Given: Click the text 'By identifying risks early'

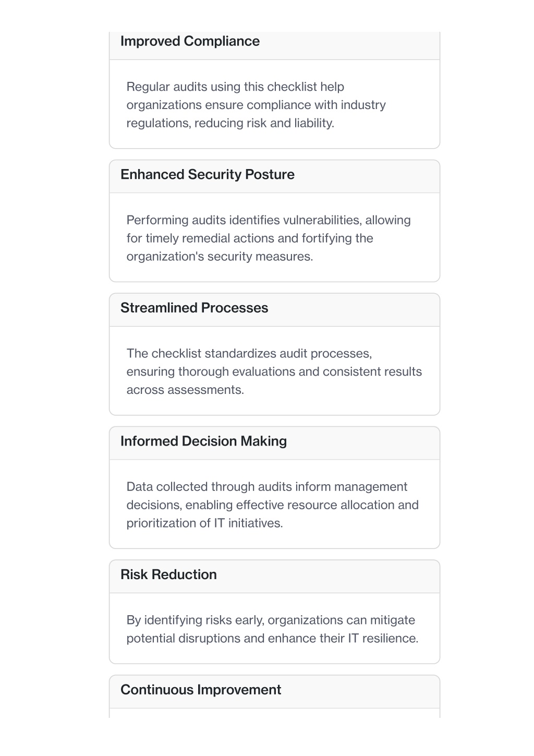Looking at the screenshot, I should click(x=196, y=620).
